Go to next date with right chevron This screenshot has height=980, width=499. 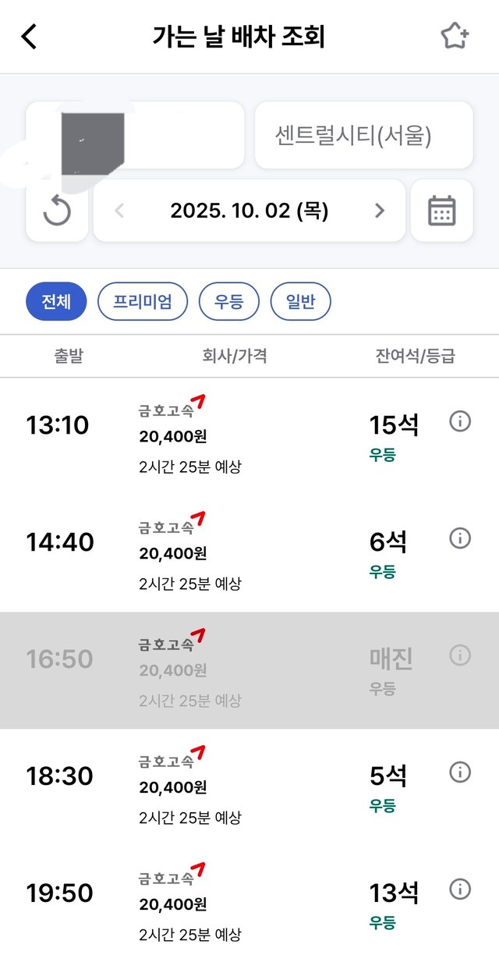[x=380, y=211]
